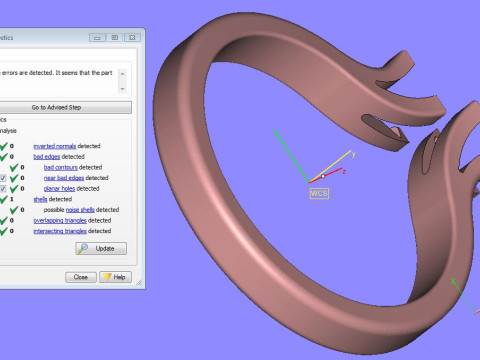Open the bad edges link
480x360 pixels.
47,157
